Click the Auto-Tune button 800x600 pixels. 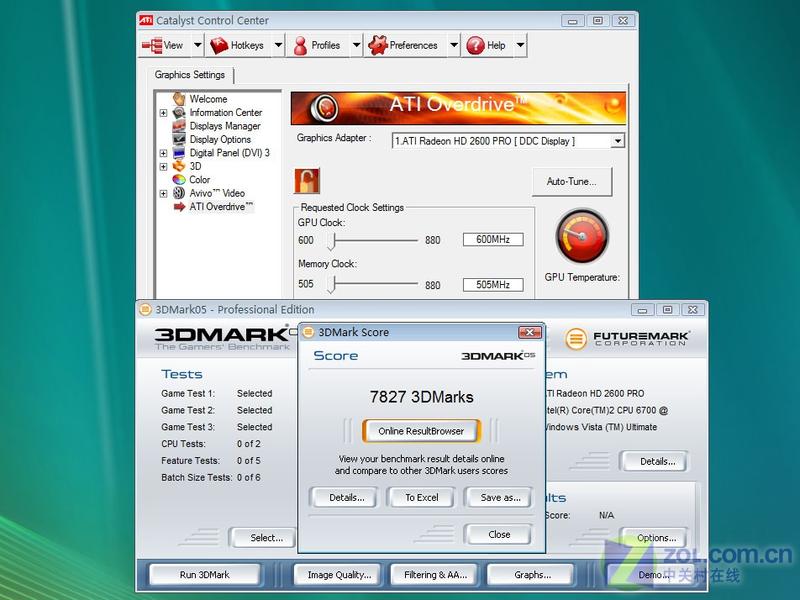(x=571, y=182)
